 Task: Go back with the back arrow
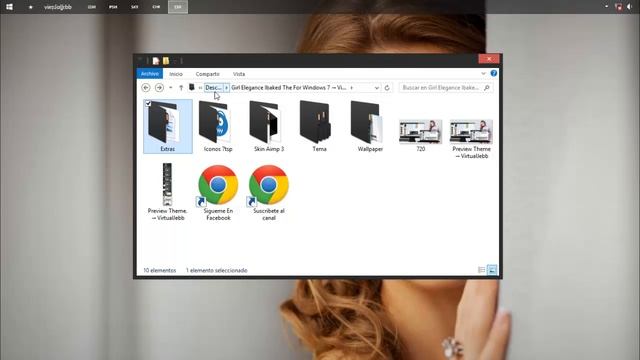(146, 88)
